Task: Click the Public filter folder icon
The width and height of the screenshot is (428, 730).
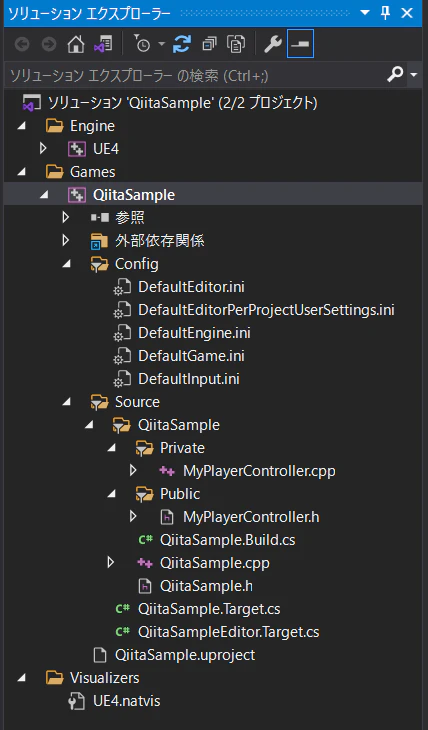Action: (x=145, y=494)
